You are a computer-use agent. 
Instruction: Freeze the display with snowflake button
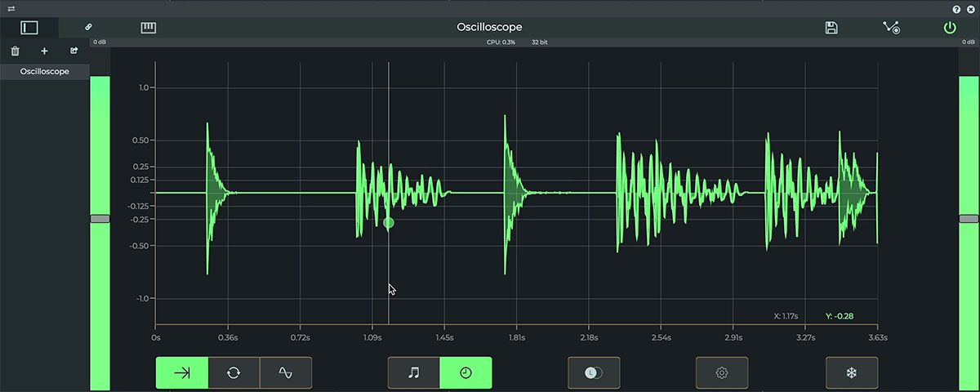[852, 372]
